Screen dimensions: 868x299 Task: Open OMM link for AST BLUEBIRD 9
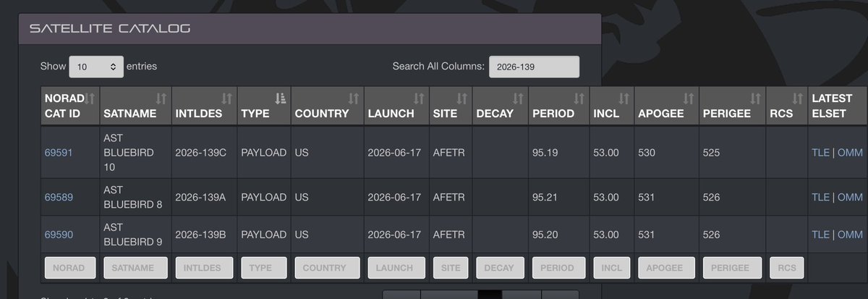(x=850, y=235)
